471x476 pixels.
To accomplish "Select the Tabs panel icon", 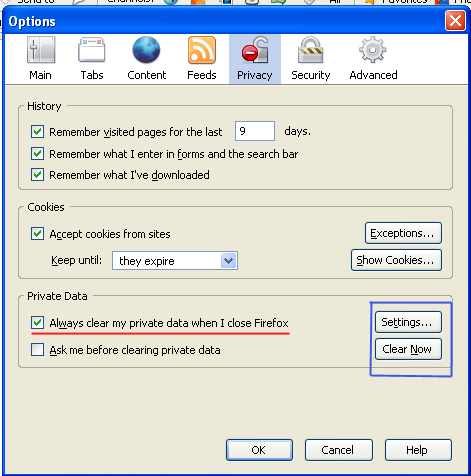I will pyautogui.click(x=92, y=50).
